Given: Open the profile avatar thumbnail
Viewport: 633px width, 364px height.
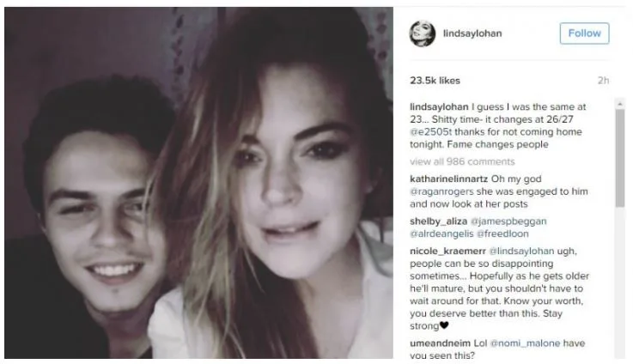Looking at the screenshot, I should click(x=423, y=33).
